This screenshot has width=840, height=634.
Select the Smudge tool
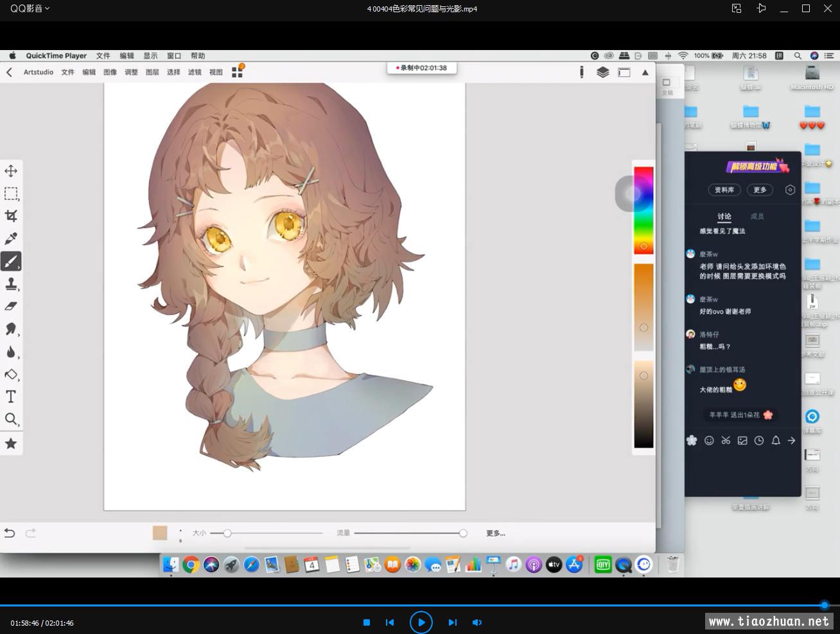tap(11, 329)
